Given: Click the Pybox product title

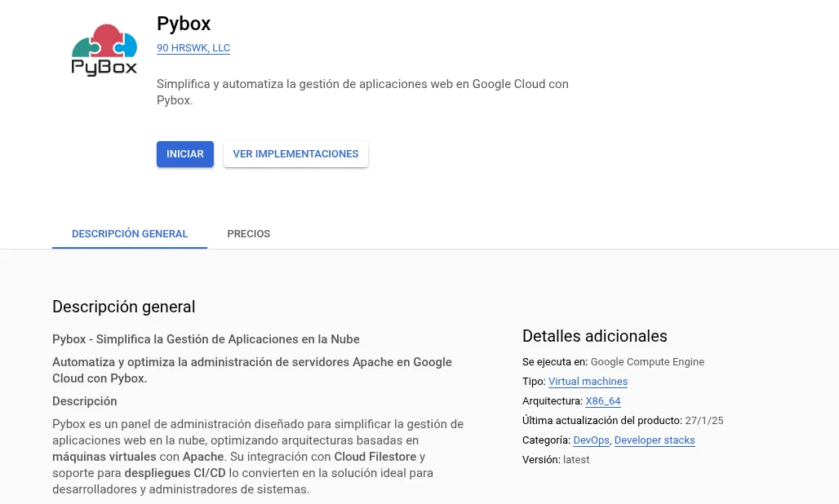Looking at the screenshot, I should 184,24.
